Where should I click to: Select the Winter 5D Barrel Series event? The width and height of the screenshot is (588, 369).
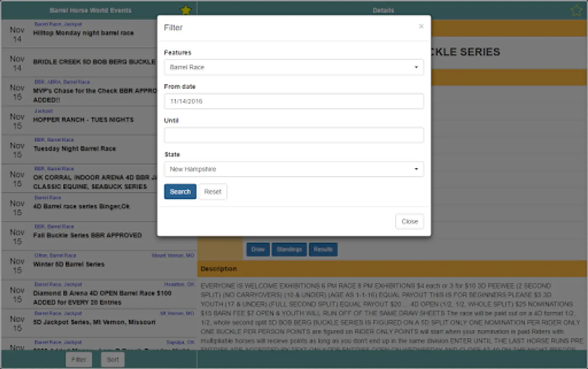[x=82, y=264]
